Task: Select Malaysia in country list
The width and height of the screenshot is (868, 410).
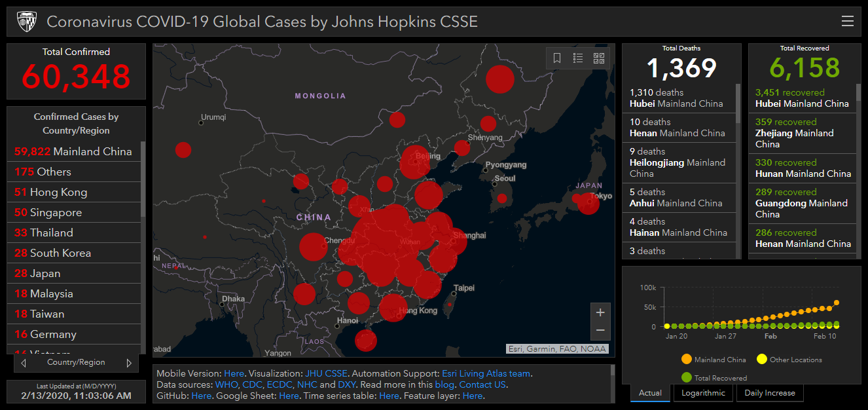Action: pyautogui.click(x=74, y=293)
